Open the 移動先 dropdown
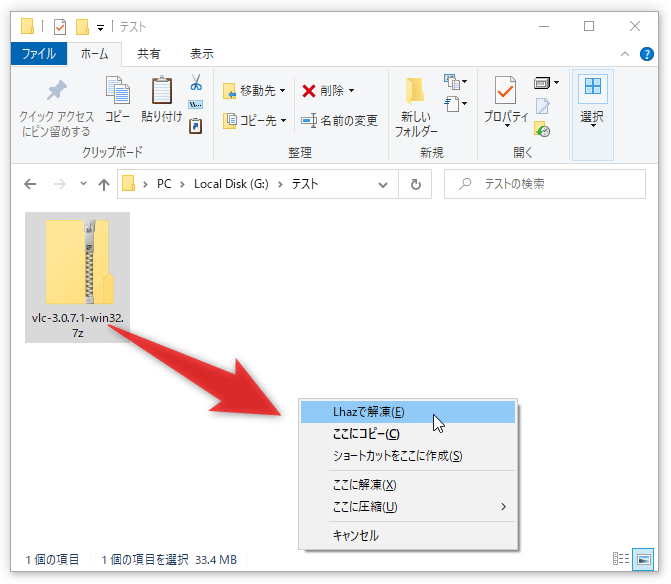671x584 pixels. tap(254, 91)
